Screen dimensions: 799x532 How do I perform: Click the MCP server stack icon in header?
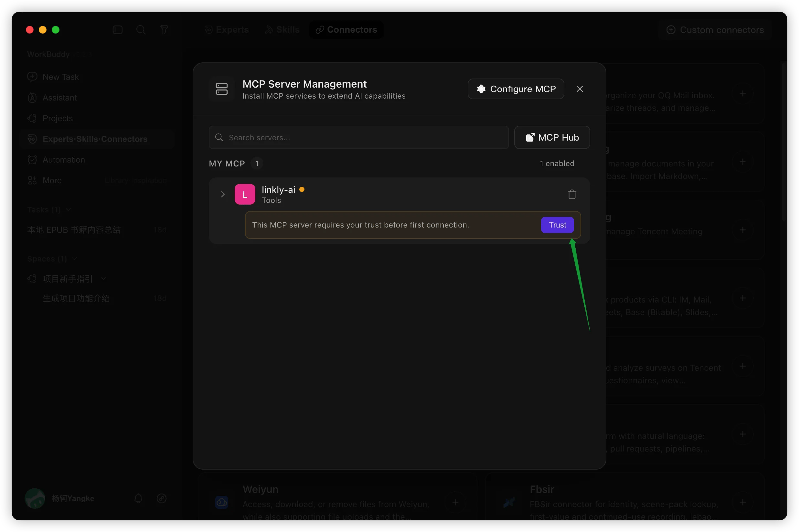[221, 89]
